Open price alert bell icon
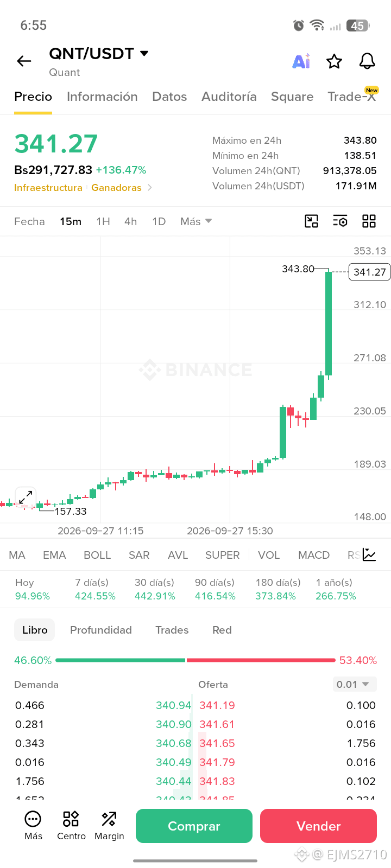Image resolution: width=391 pixels, height=868 pixels. tap(367, 61)
